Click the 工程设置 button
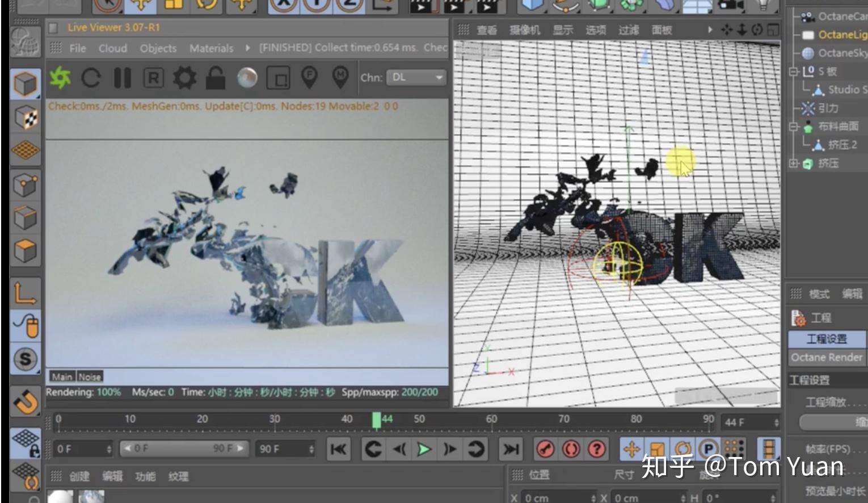 point(827,339)
